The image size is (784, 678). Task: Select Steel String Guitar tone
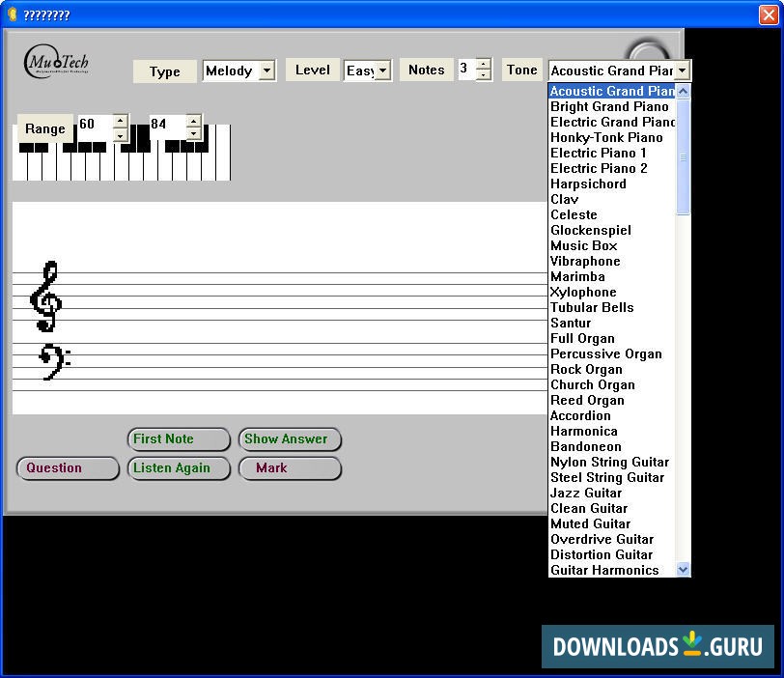coord(612,478)
